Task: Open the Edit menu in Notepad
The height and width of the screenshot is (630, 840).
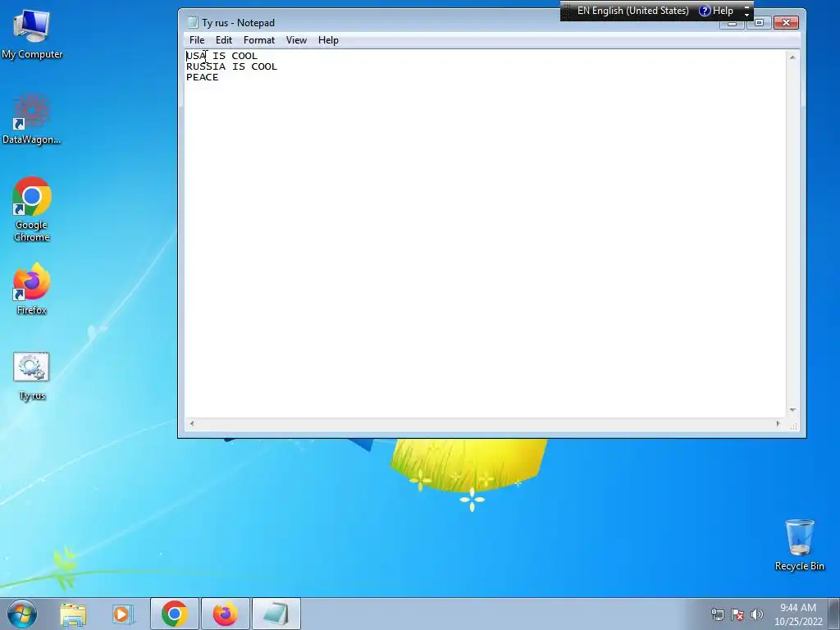Action: [224, 40]
